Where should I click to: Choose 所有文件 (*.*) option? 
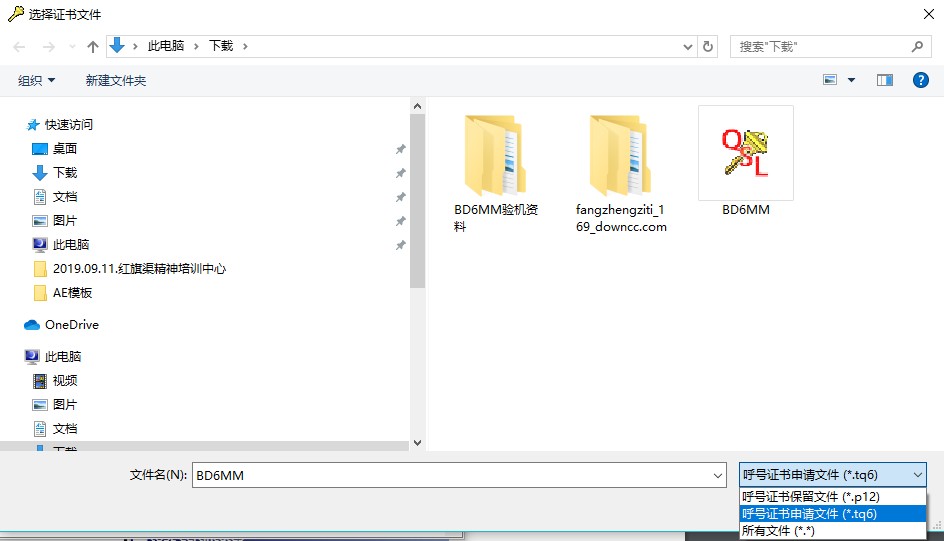pos(778,531)
